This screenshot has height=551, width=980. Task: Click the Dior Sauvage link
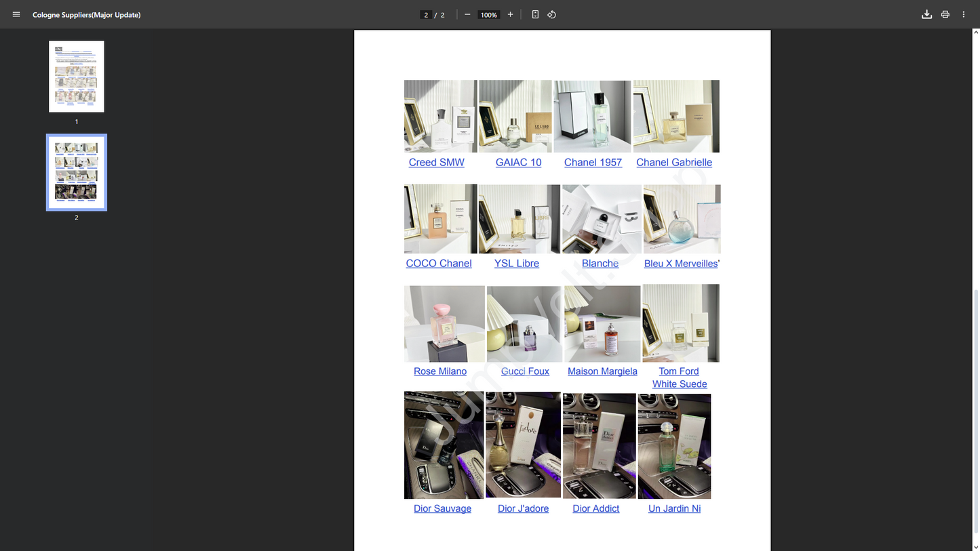tap(442, 509)
